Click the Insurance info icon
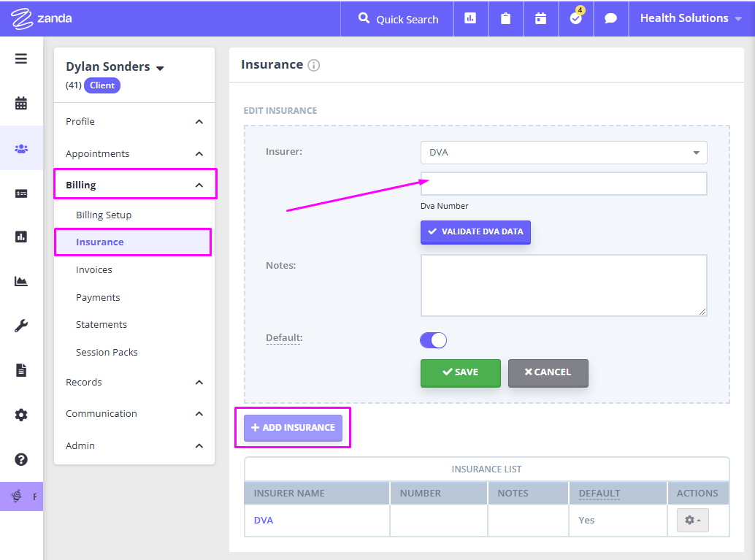 point(314,65)
